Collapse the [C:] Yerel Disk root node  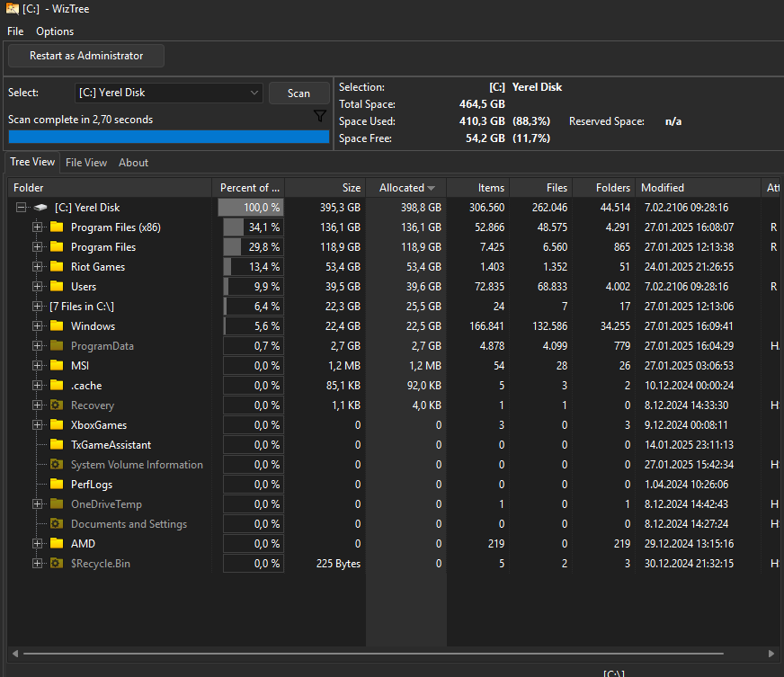pyautogui.click(x=21, y=207)
